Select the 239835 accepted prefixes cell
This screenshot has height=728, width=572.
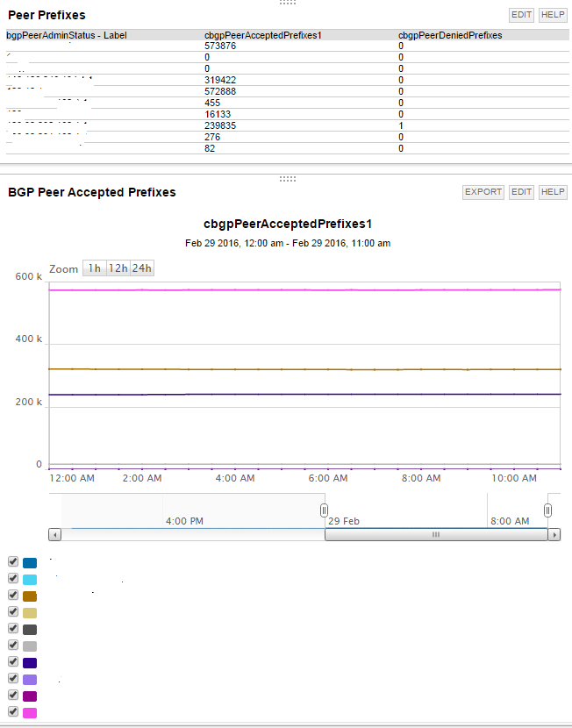point(220,125)
